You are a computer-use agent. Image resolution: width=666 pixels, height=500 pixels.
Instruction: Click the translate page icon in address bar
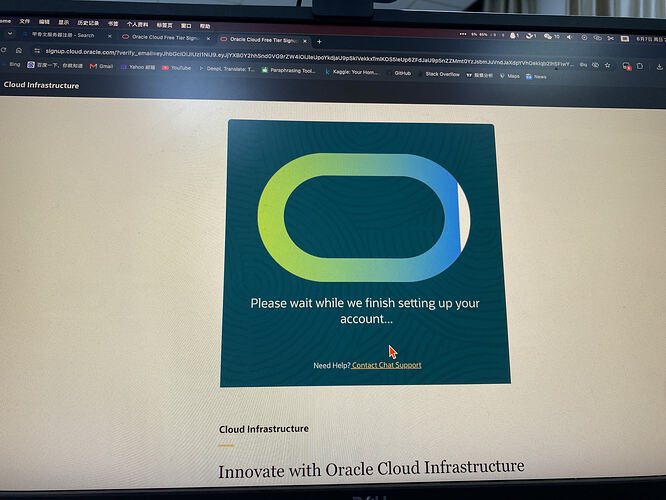(584, 65)
